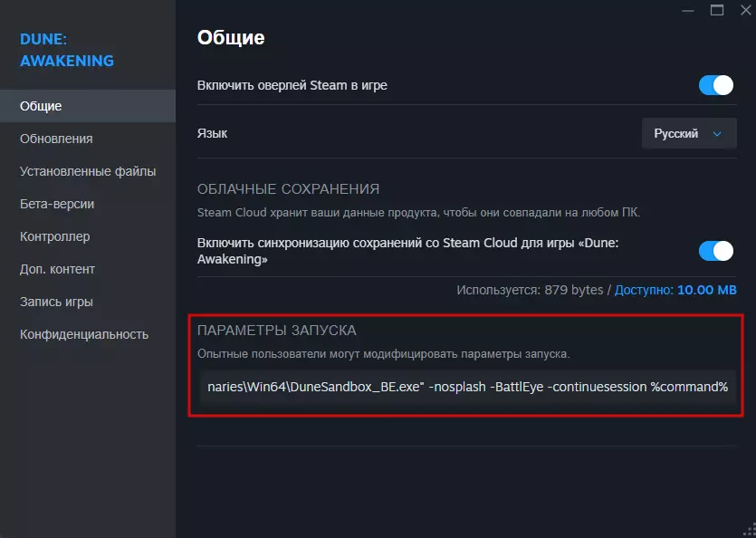Click the Доступно: 10.00 MB storage text
The image size is (756, 538).
point(675,290)
